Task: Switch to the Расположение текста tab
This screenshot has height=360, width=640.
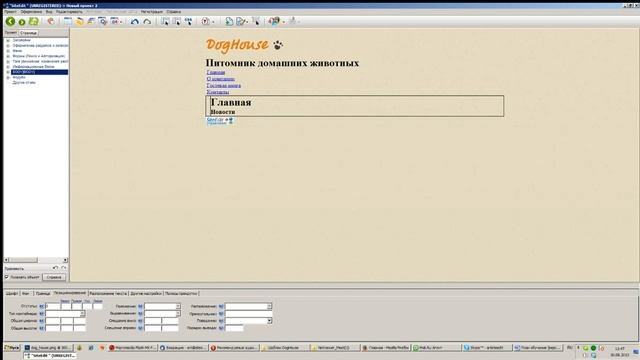Action: tap(108, 293)
